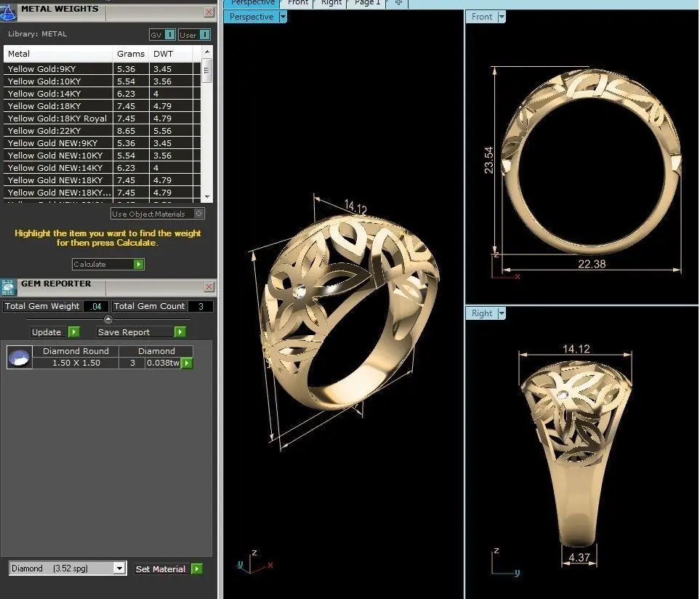The image size is (700, 599).
Task: Click the green arrow next to Set Material
Action: (196, 568)
